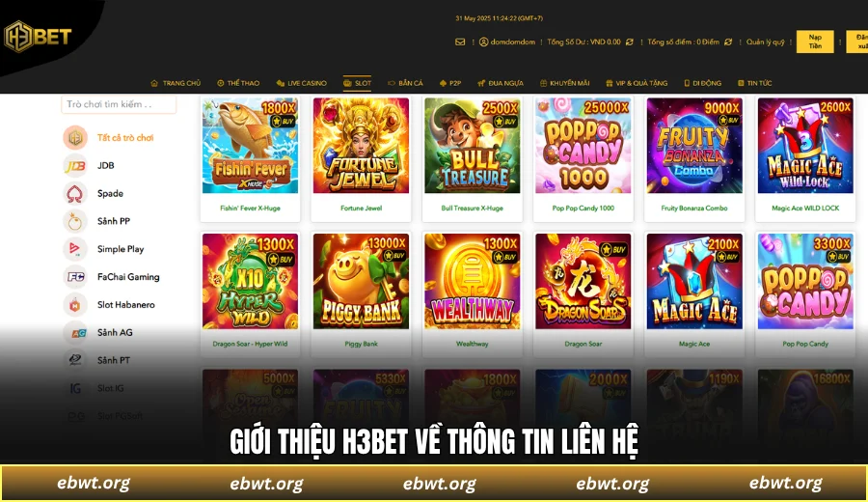Open the KHUYẾN MÃI menu
Image resolution: width=868 pixels, height=502 pixels.
coord(564,83)
